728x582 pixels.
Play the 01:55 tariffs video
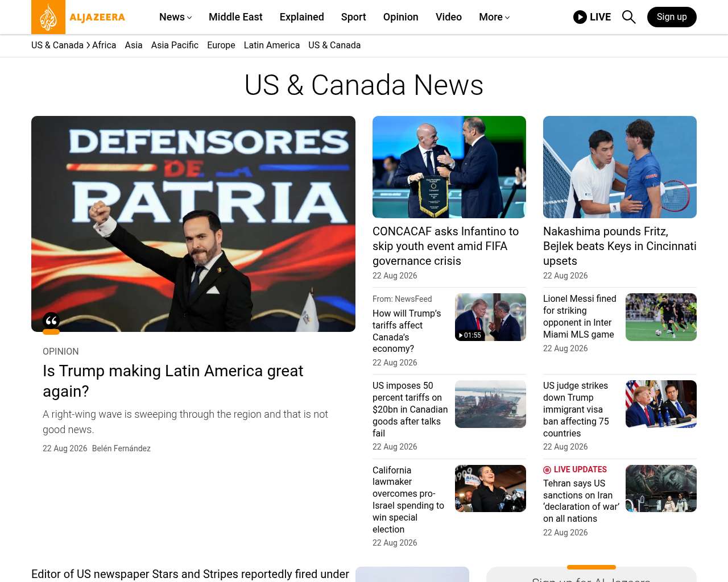coord(490,317)
